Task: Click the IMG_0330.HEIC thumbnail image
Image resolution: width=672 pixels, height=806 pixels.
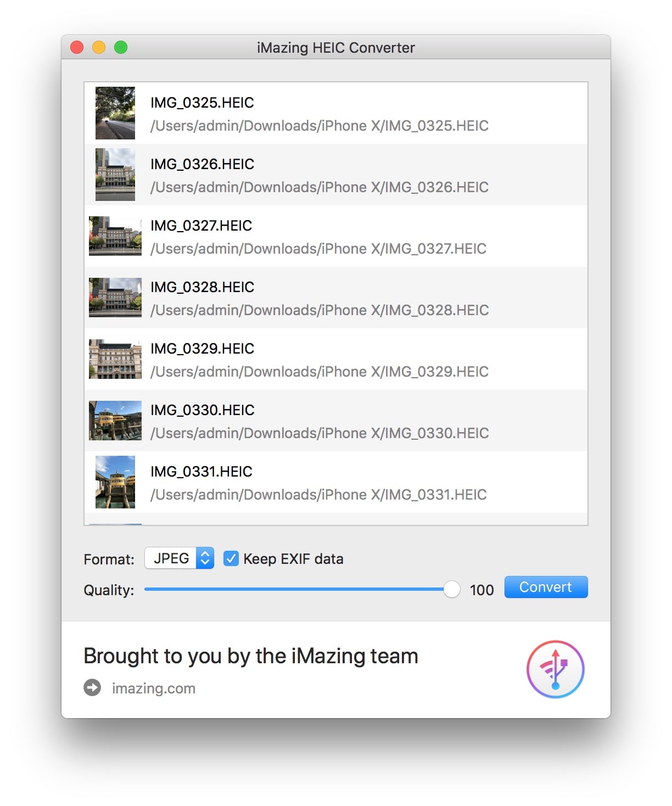Action: coord(114,420)
